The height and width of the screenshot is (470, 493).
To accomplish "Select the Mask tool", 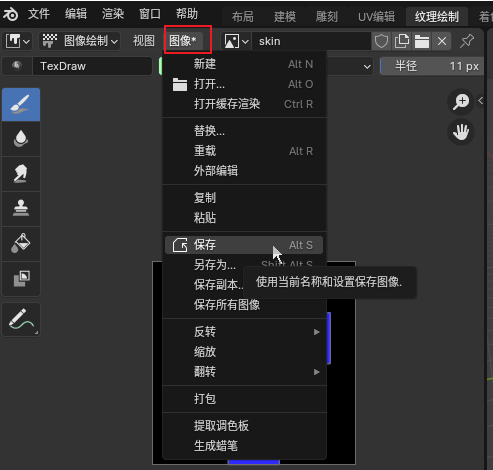I will pyautogui.click(x=21, y=279).
